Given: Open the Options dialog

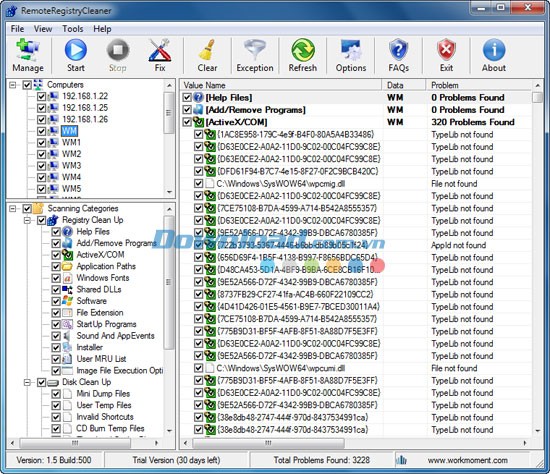Looking at the screenshot, I should click(x=351, y=55).
